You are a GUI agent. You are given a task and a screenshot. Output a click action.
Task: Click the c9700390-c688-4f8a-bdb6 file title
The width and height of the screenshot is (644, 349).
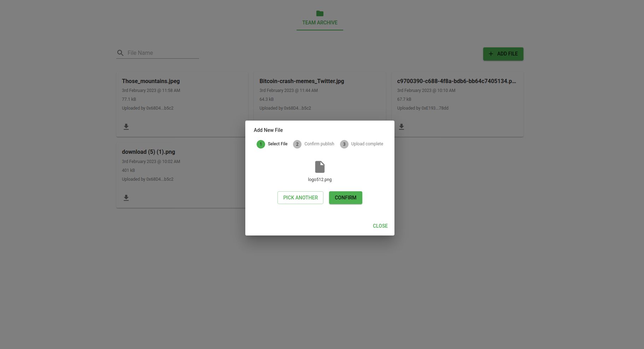pyautogui.click(x=457, y=81)
